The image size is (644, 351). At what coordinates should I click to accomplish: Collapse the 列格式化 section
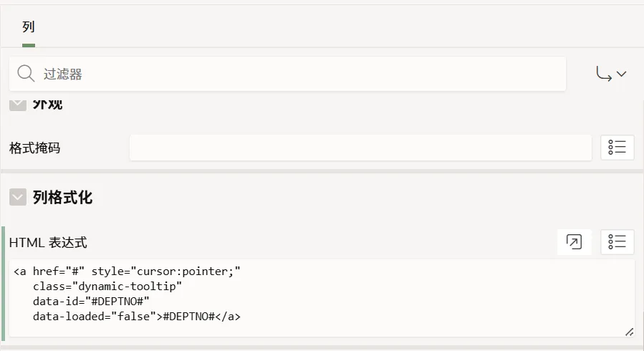[17, 198]
